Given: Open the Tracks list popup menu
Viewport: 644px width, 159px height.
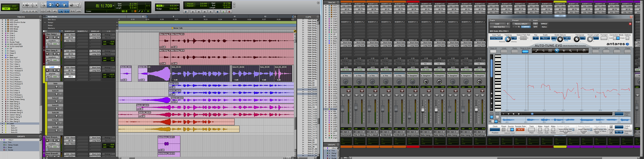Looking at the screenshot, I should click(x=40, y=17).
